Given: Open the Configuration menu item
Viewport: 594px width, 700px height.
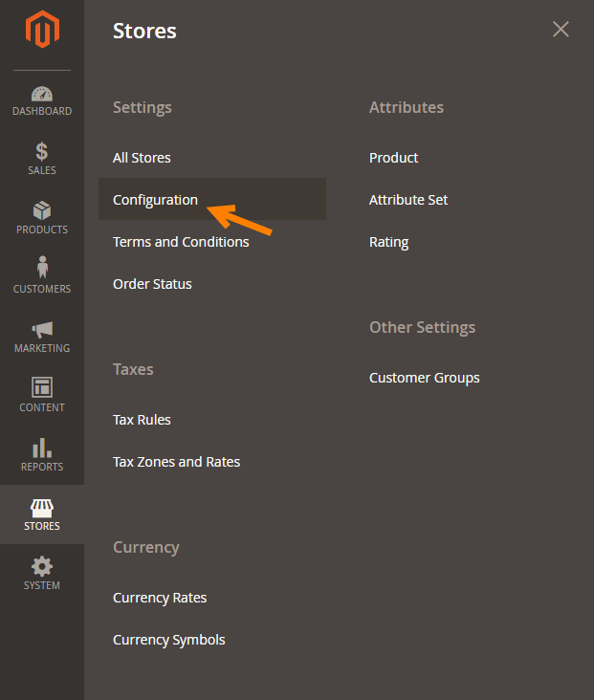Looking at the screenshot, I should (155, 200).
